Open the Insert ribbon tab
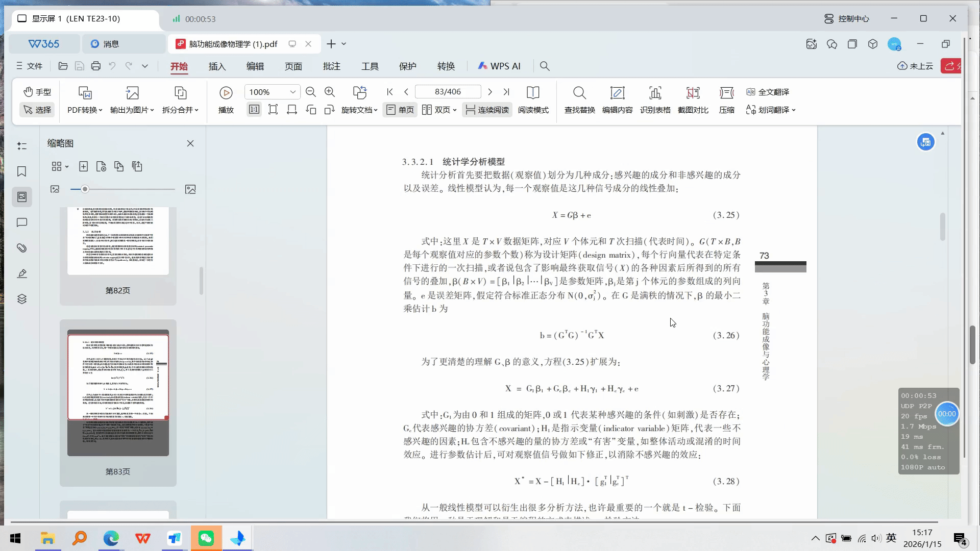Viewport: 980px width, 551px height. click(x=217, y=66)
